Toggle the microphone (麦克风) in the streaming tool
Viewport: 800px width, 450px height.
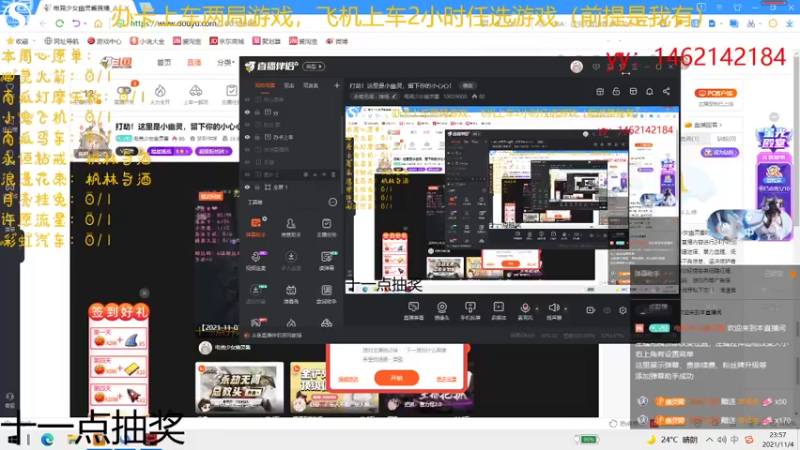525,310
